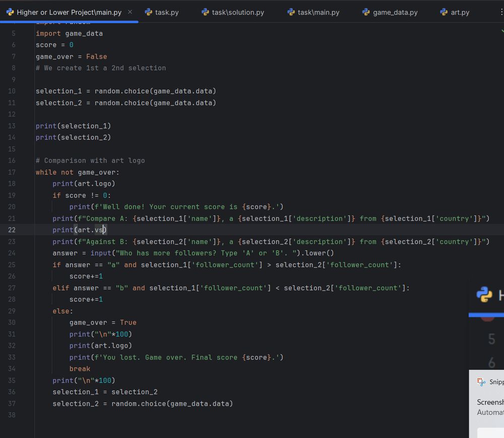Click 'selection_1 = selection_2' line
This screenshot has height=438, width=504.
coord(105,392)
